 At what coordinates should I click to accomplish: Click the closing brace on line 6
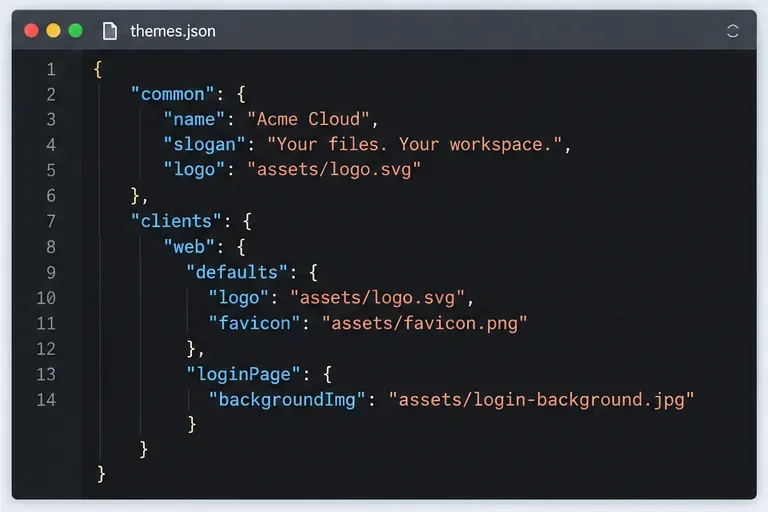click(x=136, y=196)
